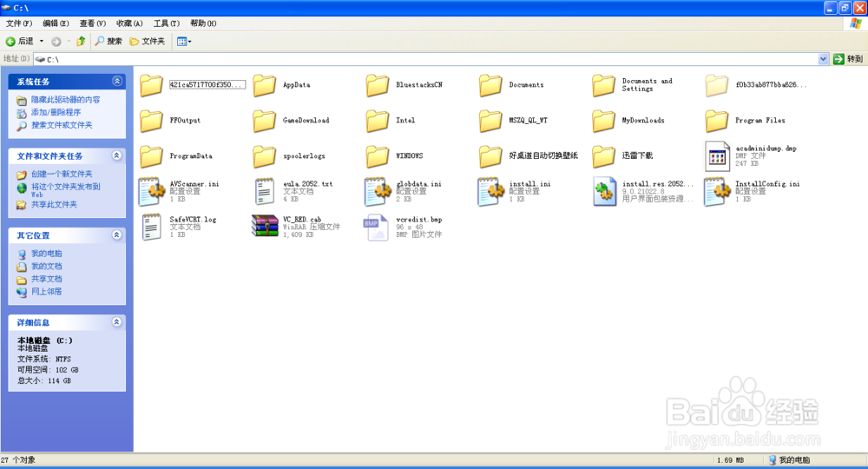
Task: Click 隐藏此驱动器的内容 link
Action: [65, 100]
